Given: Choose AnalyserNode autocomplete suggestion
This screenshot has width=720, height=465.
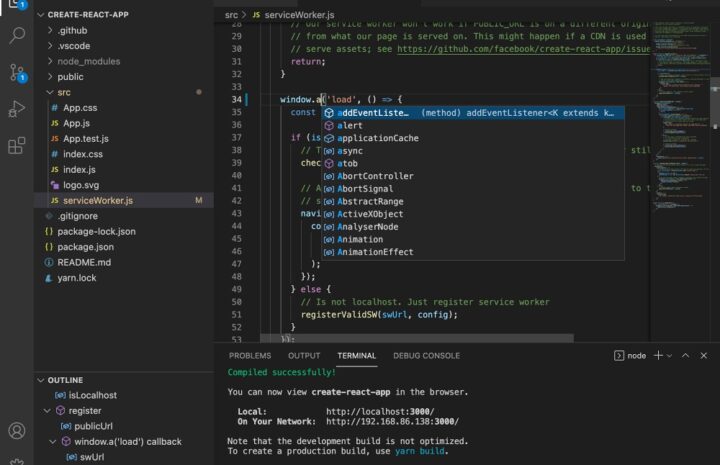Looking at the screenshot, I should [x=472, y=226].
